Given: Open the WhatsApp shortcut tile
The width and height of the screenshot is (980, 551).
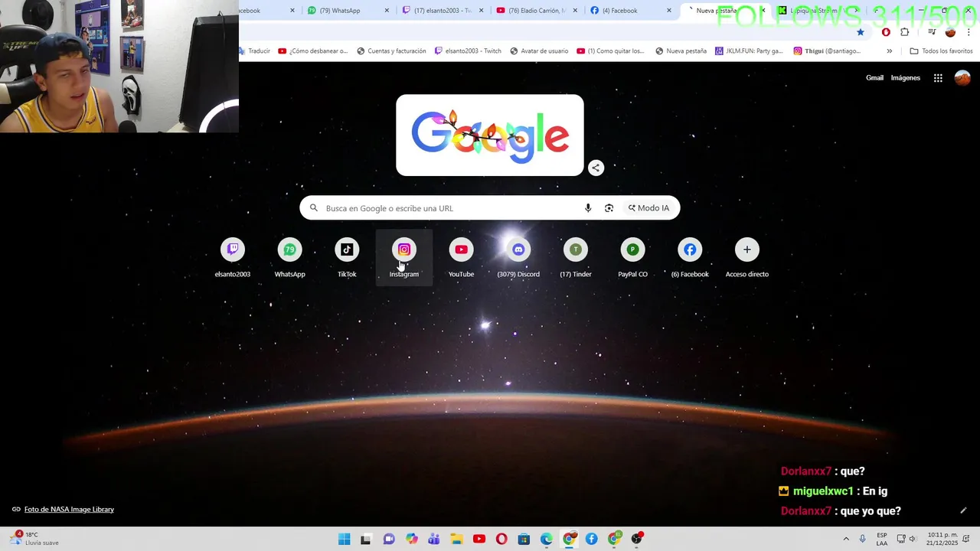Looking at the screenshot, I should click(289, 258).
